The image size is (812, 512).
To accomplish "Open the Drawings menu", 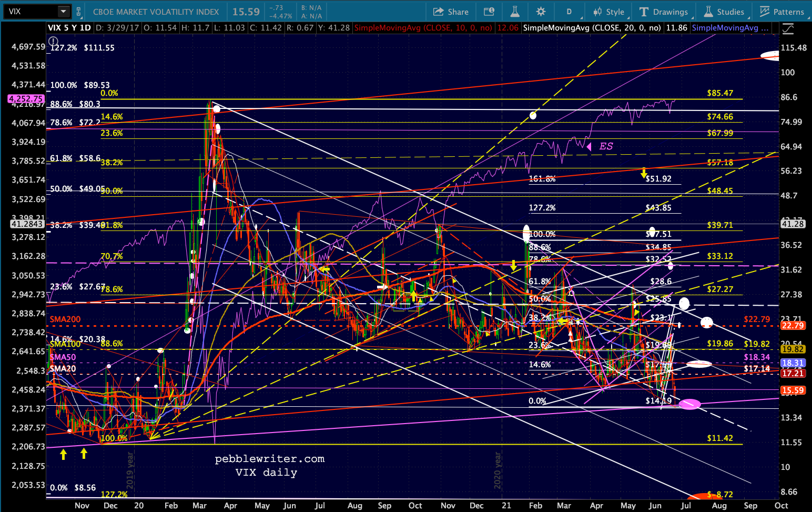I will pyautogui.click(x=663, y=12).
